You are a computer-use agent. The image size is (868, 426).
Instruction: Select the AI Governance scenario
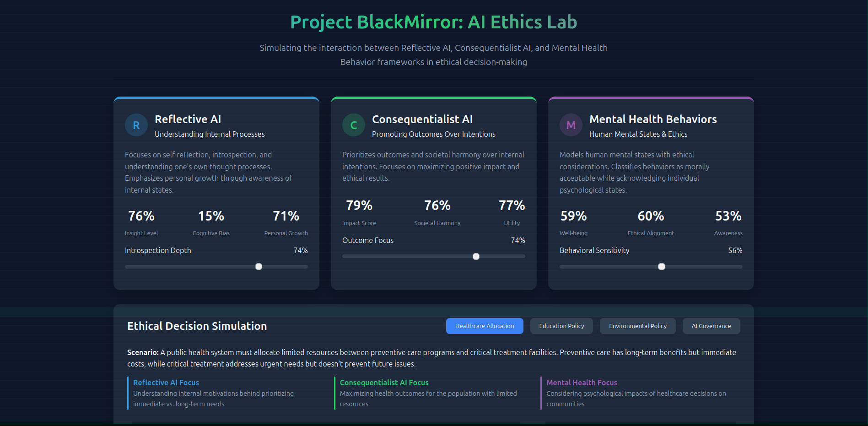(x=711, y=326)
